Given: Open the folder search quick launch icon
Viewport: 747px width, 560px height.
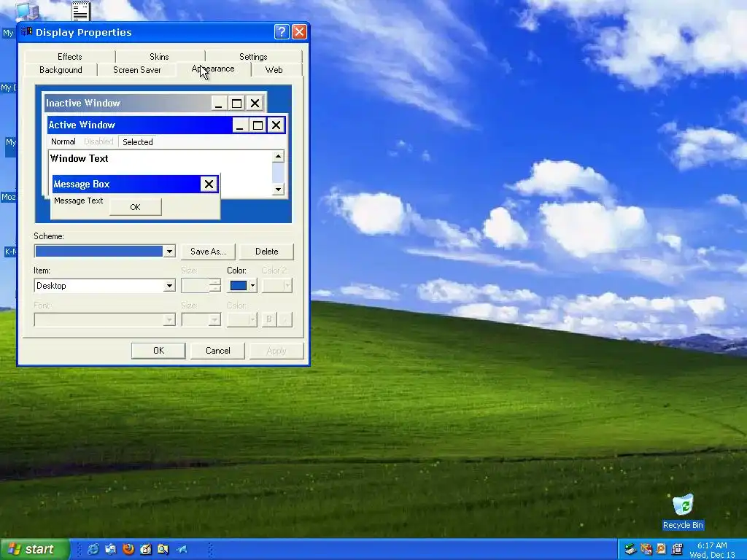Looking at the screenshot, I should point(163,549).
